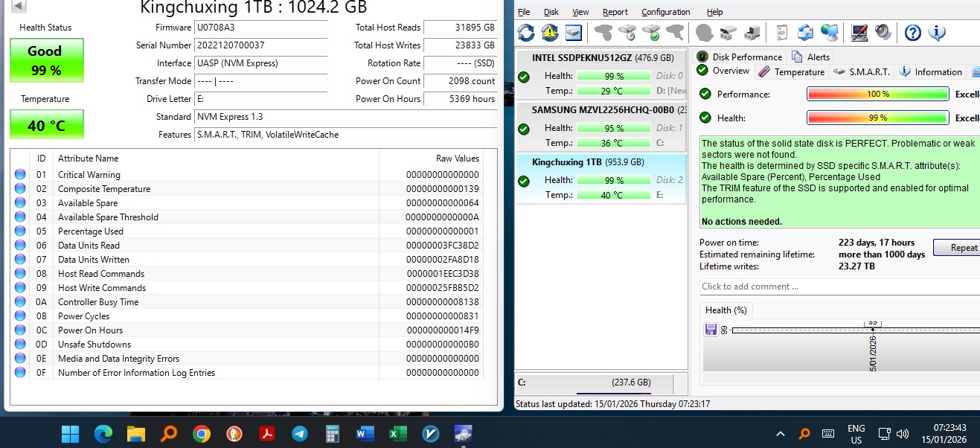This screenshot has height=448, width=980.
Task: Open the notepad report toolbar icon
Action: click(x=781, y=33)
